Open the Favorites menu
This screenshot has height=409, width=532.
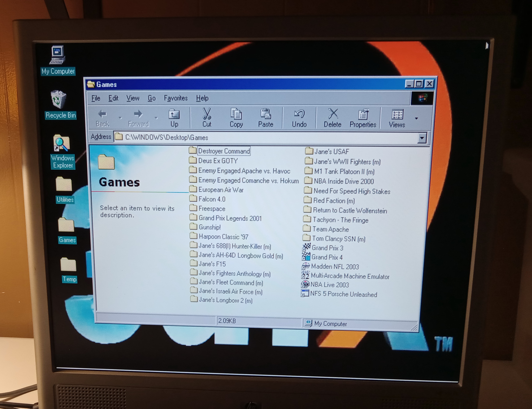coord(176,98)
